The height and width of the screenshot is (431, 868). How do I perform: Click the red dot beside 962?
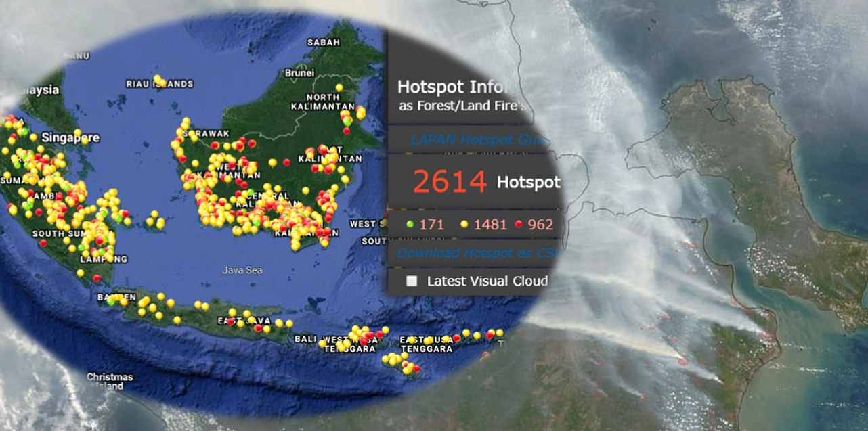(518, 225)
